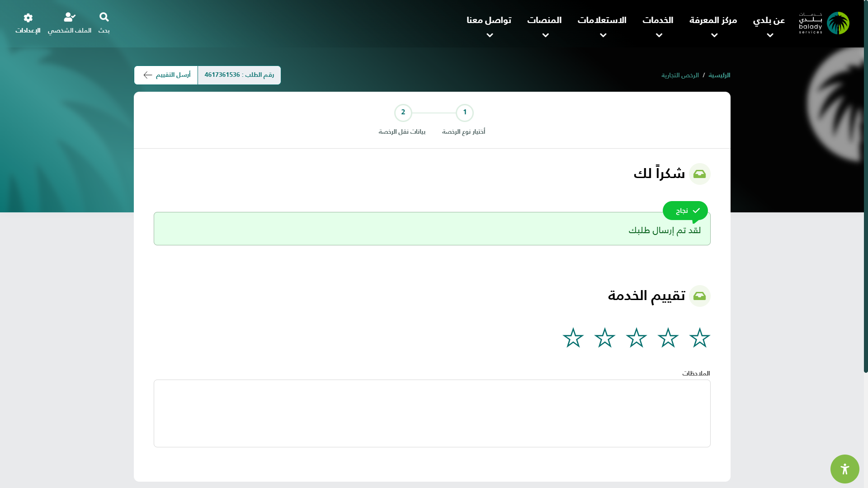This screenshot has width=868, height=488.
Task: Select the middle rating star
Action: 636,338
